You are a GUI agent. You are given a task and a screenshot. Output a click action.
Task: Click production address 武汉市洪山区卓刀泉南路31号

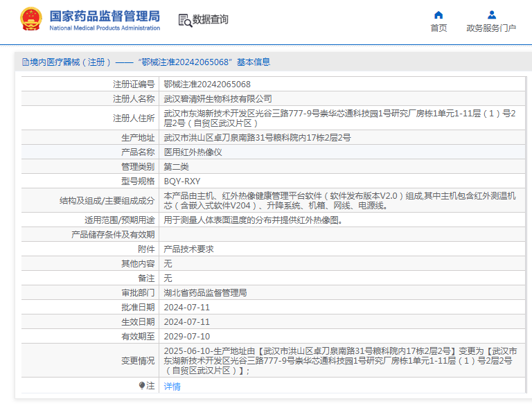tap(257, 138)
